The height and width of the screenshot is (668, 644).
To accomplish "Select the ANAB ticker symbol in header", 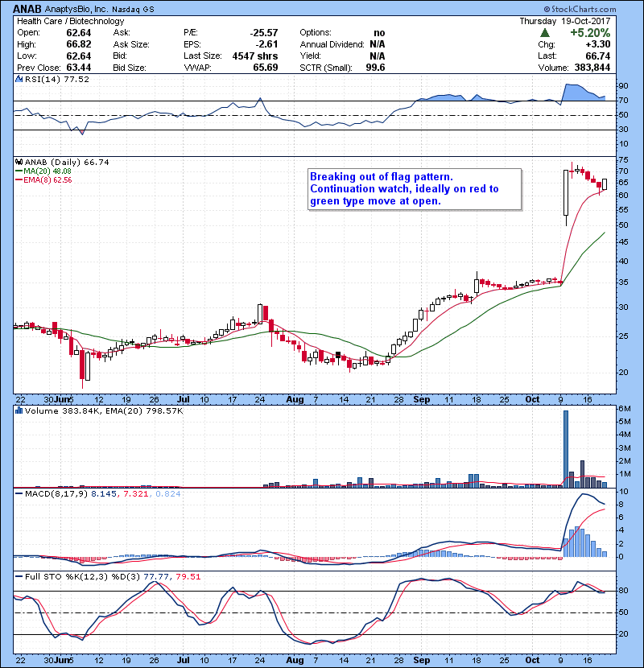I will click(27, 9).
